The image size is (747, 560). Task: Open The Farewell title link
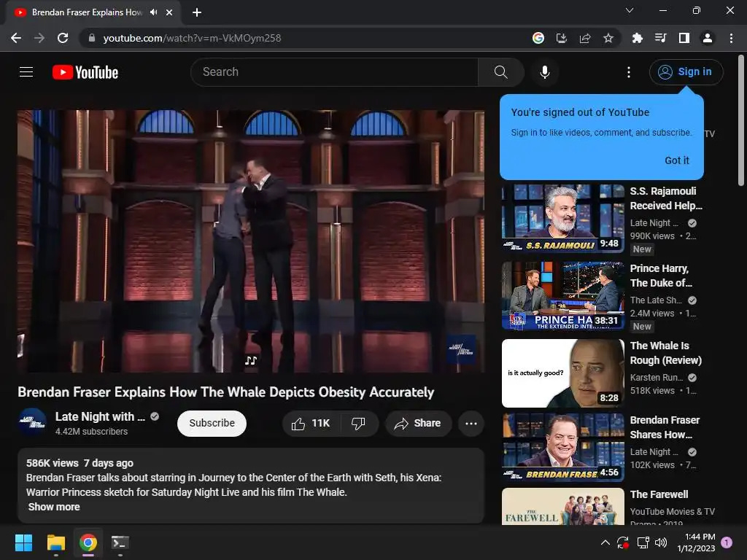coord(659,494)
